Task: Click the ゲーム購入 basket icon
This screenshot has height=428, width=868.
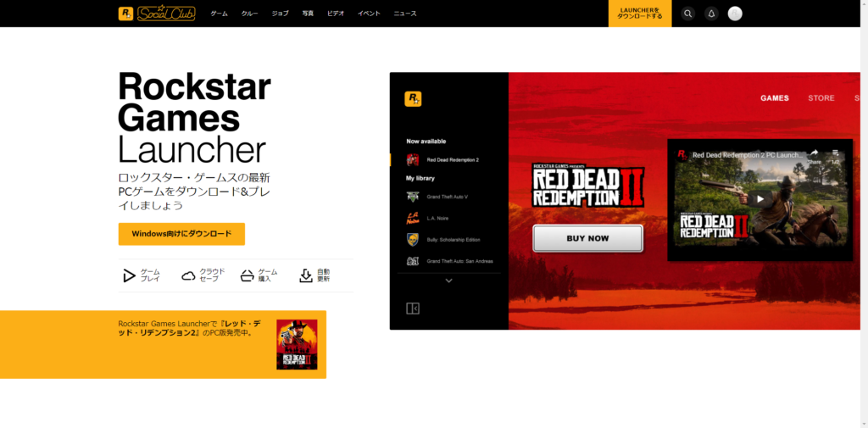Action: click(247, 275)
